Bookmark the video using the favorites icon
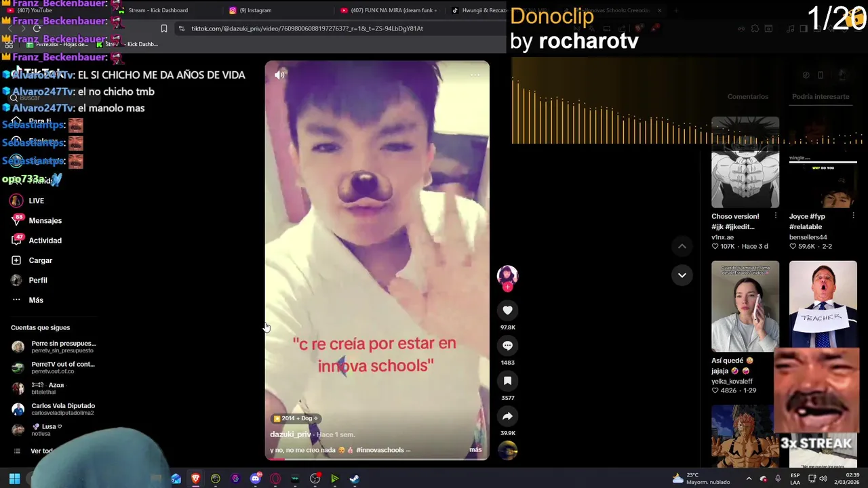This screenshot has width=868, height=488. 507,381
